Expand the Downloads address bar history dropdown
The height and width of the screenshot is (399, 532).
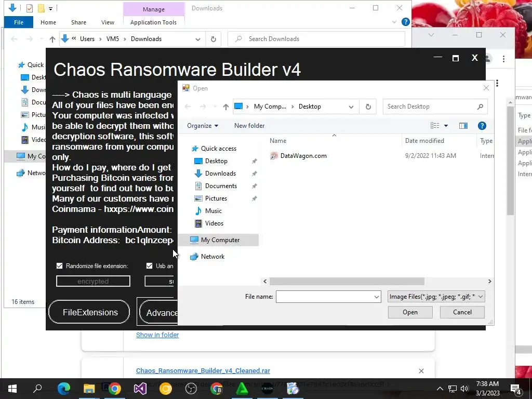pyautogui.click(x=198, y=39)
